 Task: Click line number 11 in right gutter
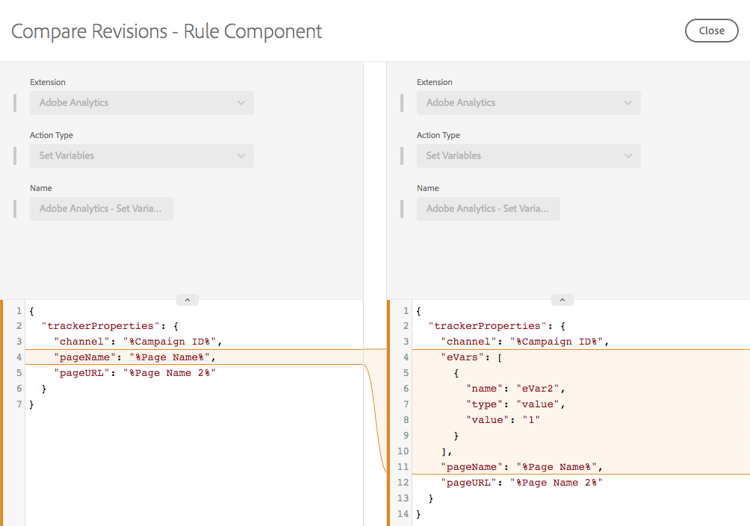click(x=403, y=466)
